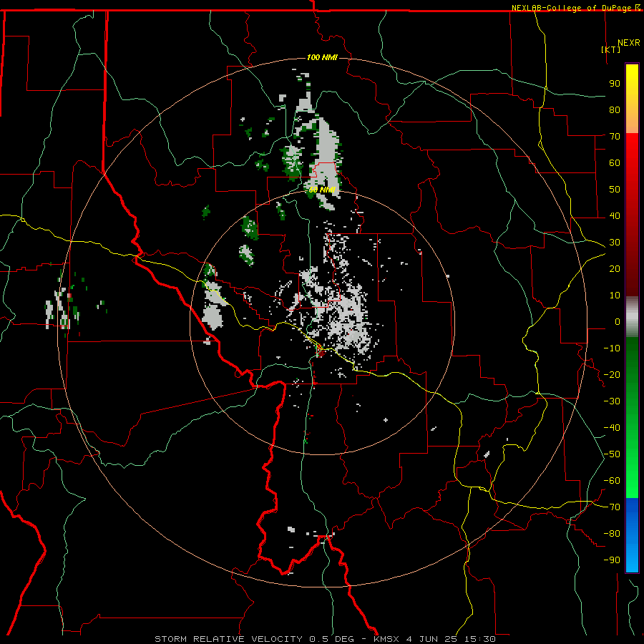Click the positive 40 scale value

tap(615, 215)
